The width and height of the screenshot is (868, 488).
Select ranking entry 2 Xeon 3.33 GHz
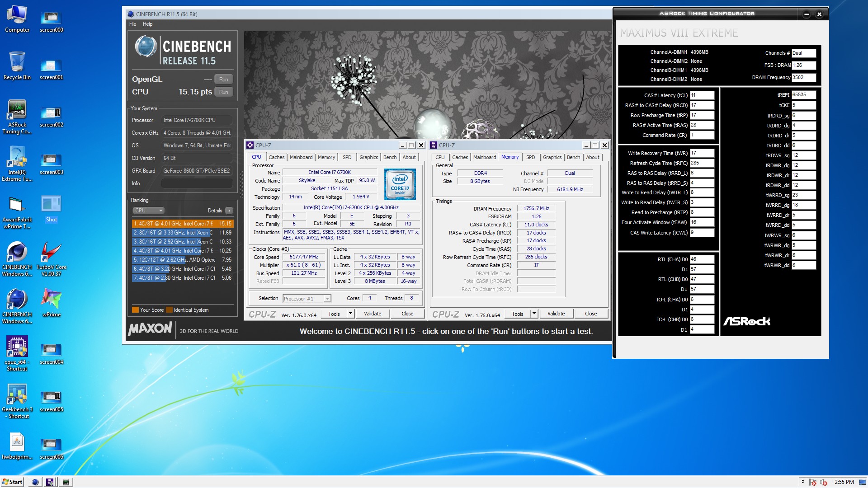coord(183,233)
